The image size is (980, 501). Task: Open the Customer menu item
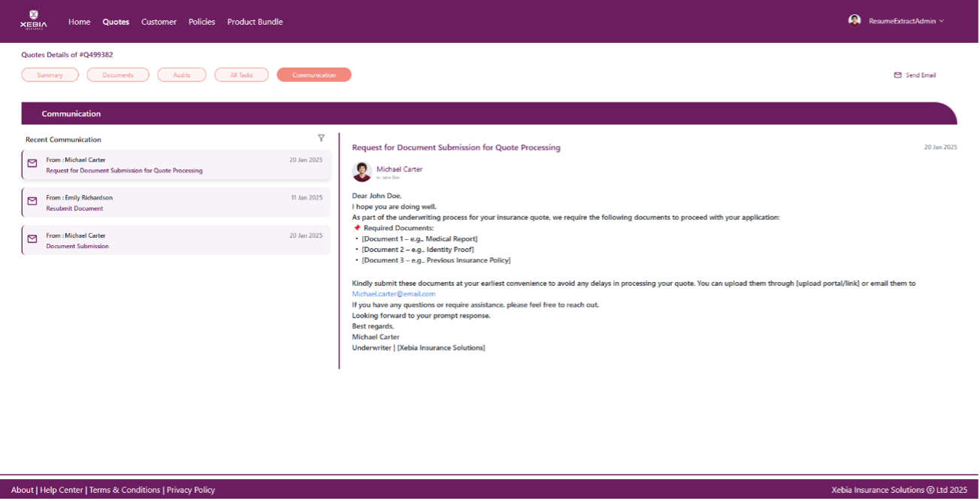click(159, 22)
